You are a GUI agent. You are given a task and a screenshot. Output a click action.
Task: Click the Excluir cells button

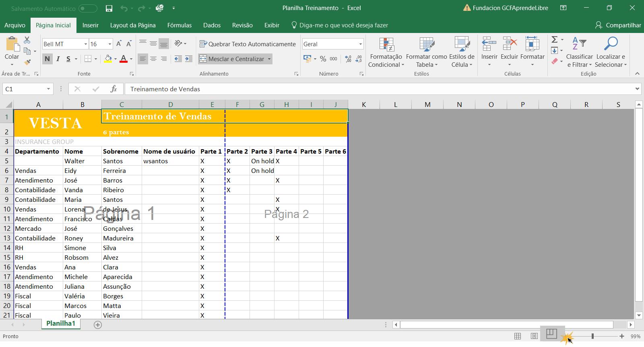509,53
